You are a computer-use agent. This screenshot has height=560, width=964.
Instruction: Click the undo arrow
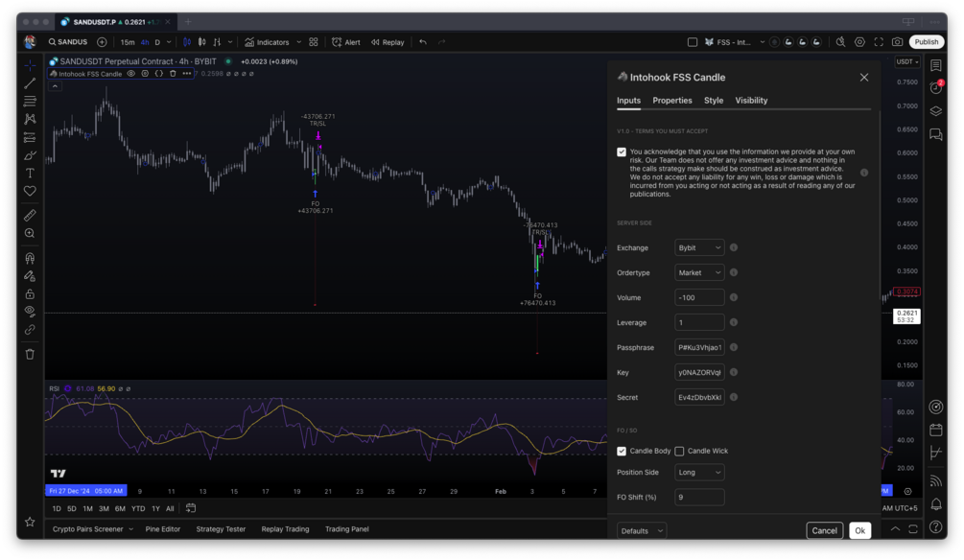[423, 42]
